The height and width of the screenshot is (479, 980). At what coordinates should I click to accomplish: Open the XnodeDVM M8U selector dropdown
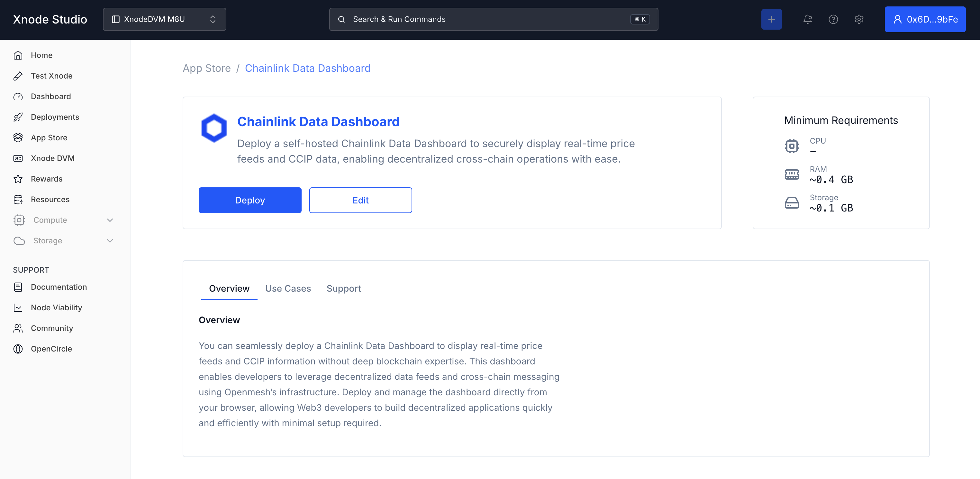164,19
